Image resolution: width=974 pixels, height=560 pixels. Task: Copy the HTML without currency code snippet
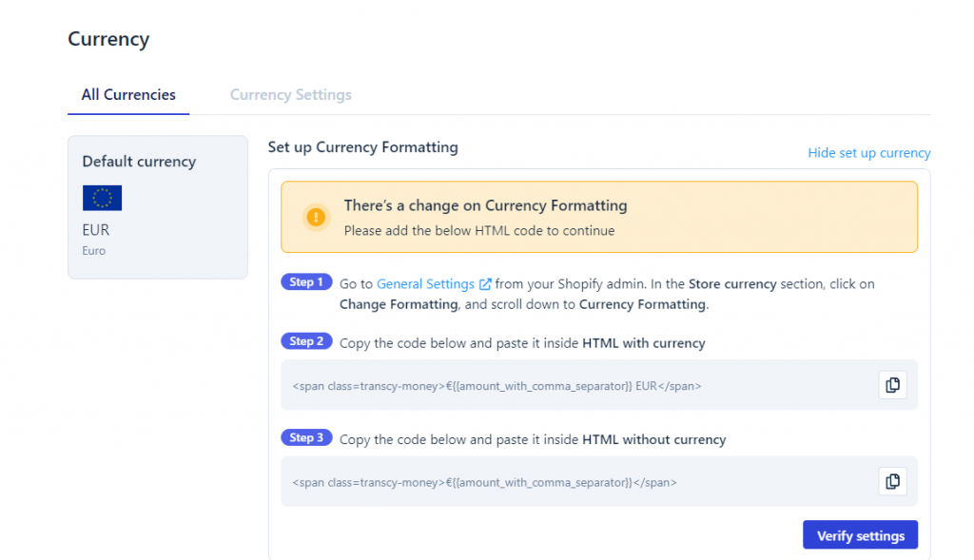(892, 481)
